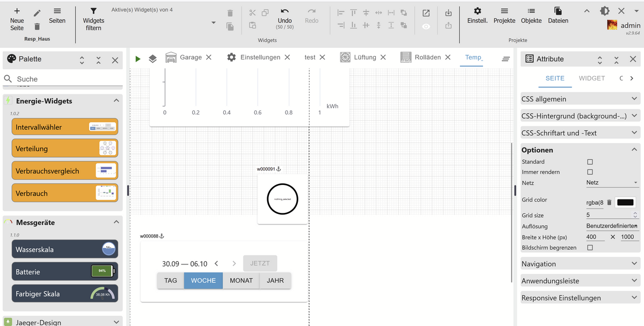Open the Netz dropdown
The height and width of the screenshot is (326, 644).
click(x=612, y=183)
